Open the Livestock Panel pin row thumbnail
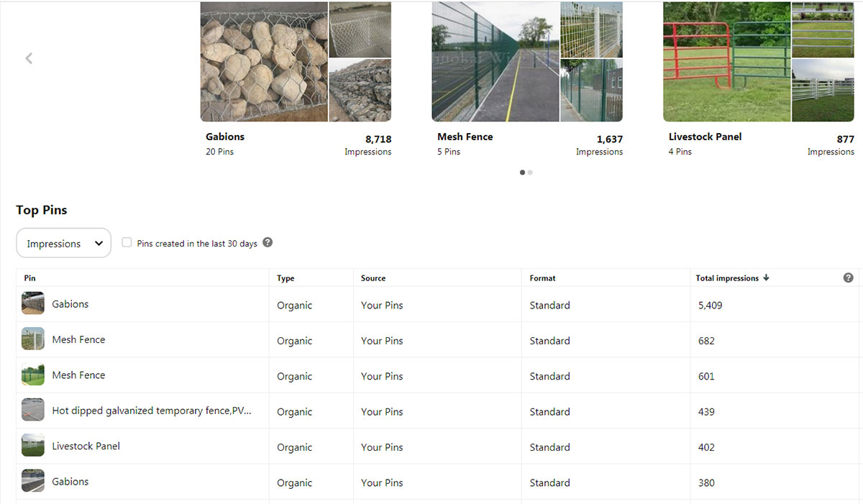This screenshot has width=863, height=504. (33, 446)
